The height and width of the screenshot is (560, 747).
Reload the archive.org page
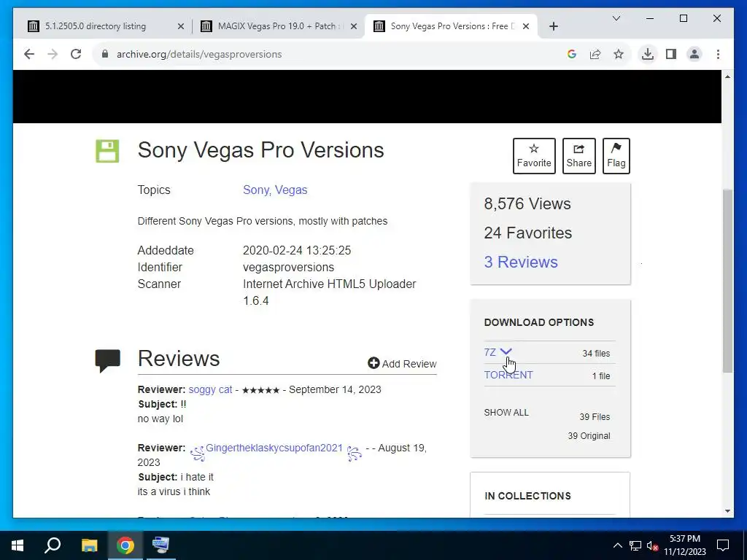[x=76, y=54]
